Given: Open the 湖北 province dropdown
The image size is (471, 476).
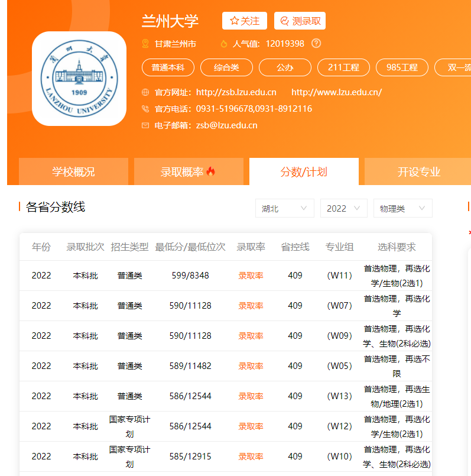Looking at the screenshot, I should click(x=285, y=208).
